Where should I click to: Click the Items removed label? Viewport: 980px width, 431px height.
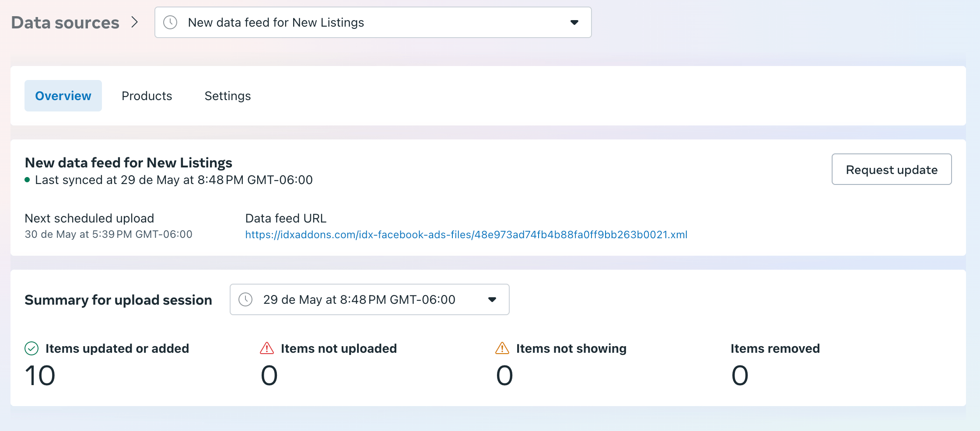pyautogui.click(x=775, y=348)
